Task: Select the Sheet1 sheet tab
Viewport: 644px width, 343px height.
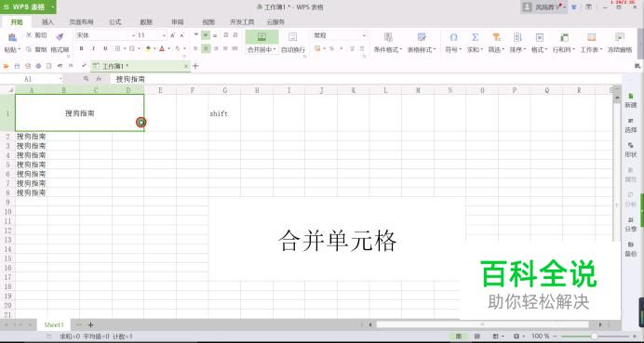Action: pos(54,324)
